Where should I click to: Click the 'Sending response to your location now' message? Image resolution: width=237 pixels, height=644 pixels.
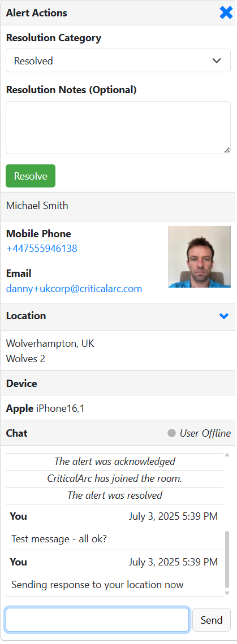(x=97, y=585)
